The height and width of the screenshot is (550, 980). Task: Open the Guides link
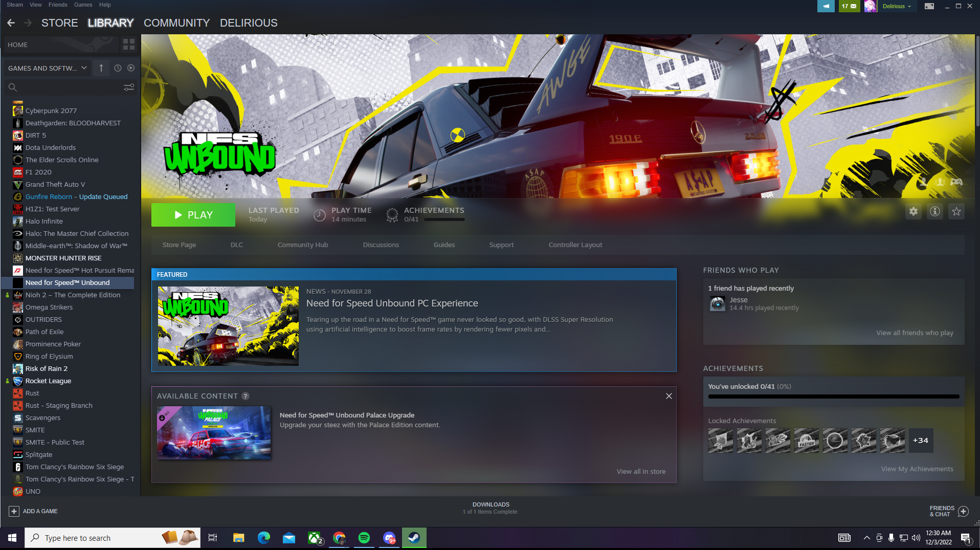(x=444, y=245)
